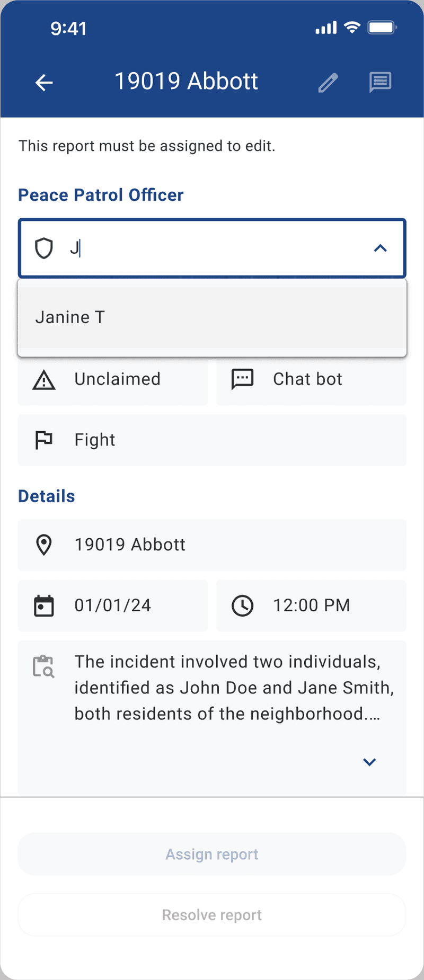Tap the warning triangle icon beside Unclaimed
The image size is (424, 980).
tap(44, 380)
